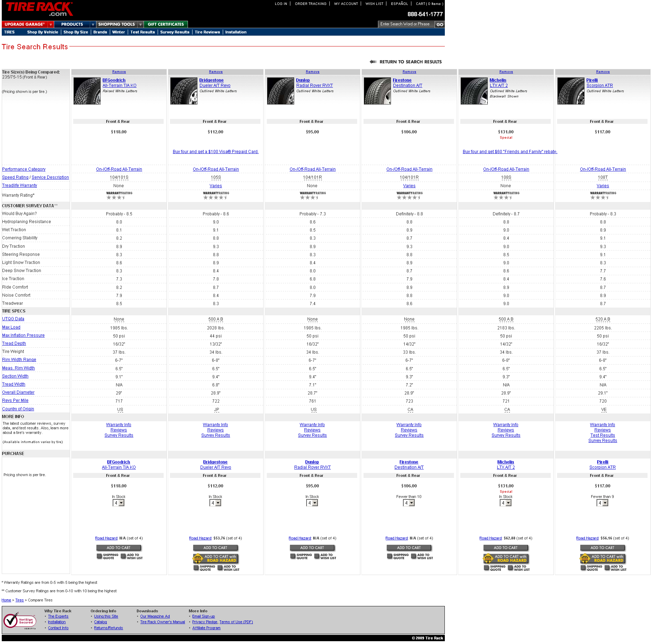Focus the search word or phrase field
This screenshot has height=644, width=663.
406,24
